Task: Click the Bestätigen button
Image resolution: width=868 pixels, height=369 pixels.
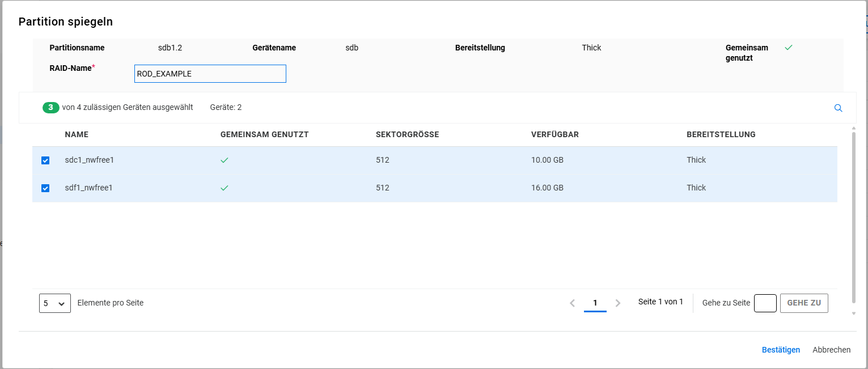Action: [781, 350]
